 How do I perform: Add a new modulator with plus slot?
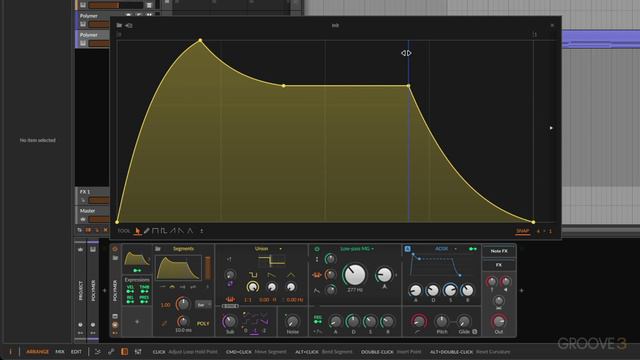(137, 322)
